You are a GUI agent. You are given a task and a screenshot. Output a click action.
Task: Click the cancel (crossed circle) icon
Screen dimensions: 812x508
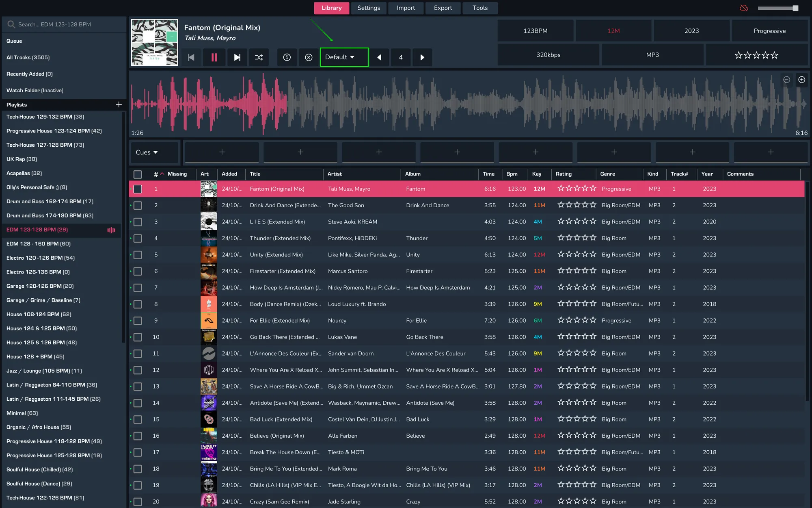pos(309,57)
